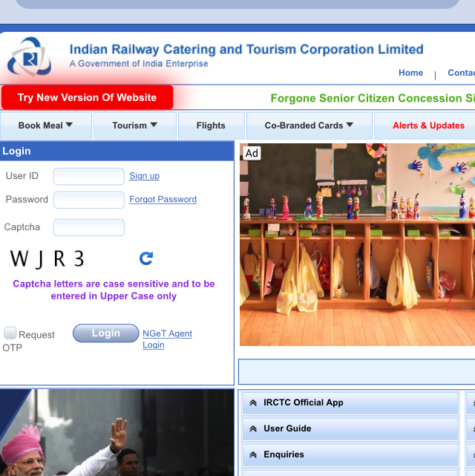Open the Flights menu item
The height and width of the screenshot is (476, 475).
[211, 125]
